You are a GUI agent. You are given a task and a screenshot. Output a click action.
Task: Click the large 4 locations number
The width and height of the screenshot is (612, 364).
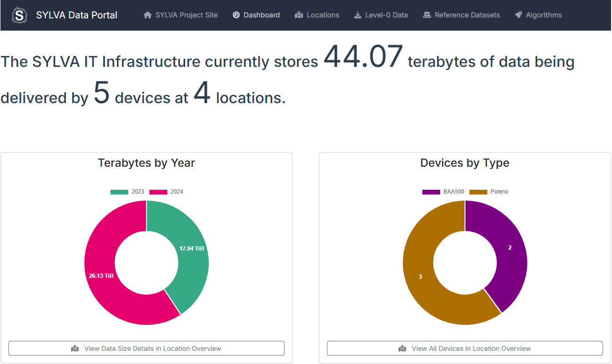coord(202,93)
